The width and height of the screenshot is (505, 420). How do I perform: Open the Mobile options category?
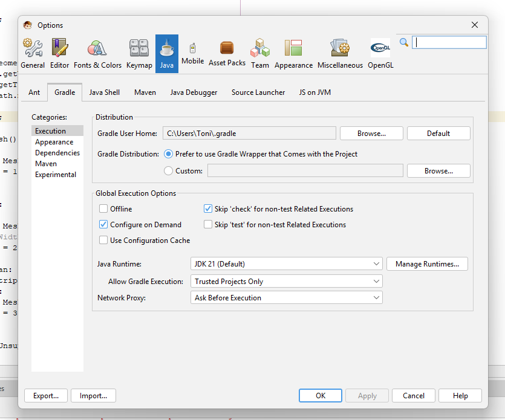[x=192, y=54]
